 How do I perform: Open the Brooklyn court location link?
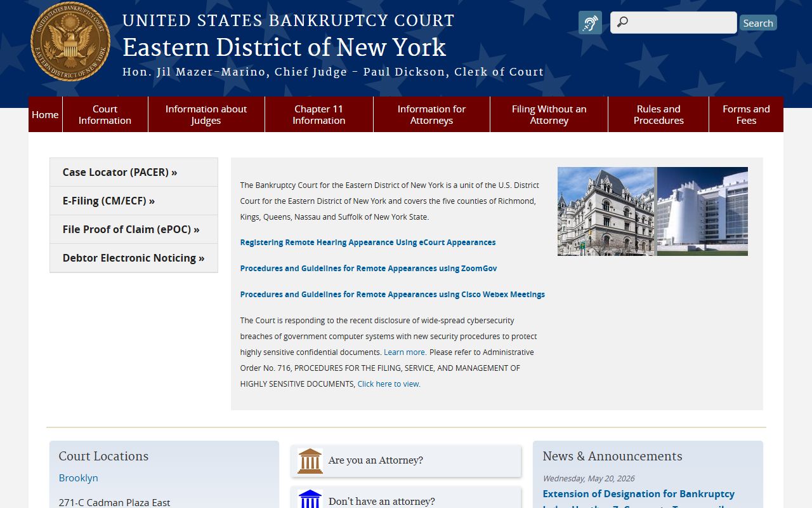click(78, 478)
